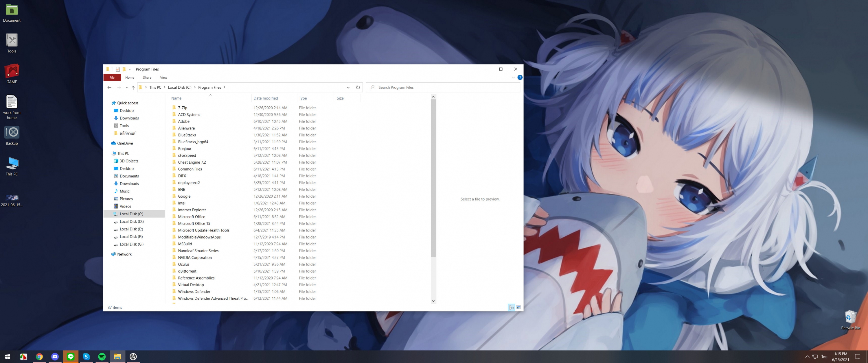Open Discord from the taskbar
Viewport: 868px width, 363px height.
pos(55,357)
